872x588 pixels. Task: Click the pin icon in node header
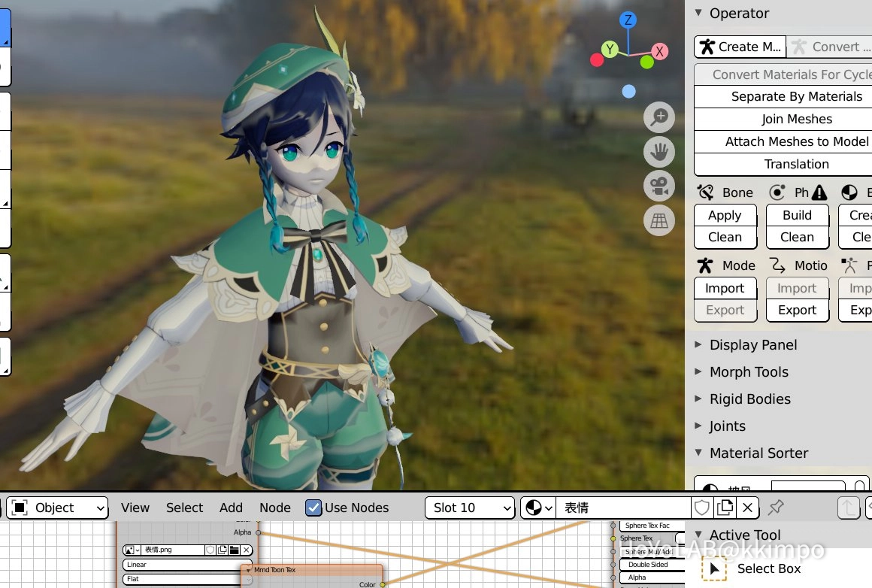pos(776,508)
